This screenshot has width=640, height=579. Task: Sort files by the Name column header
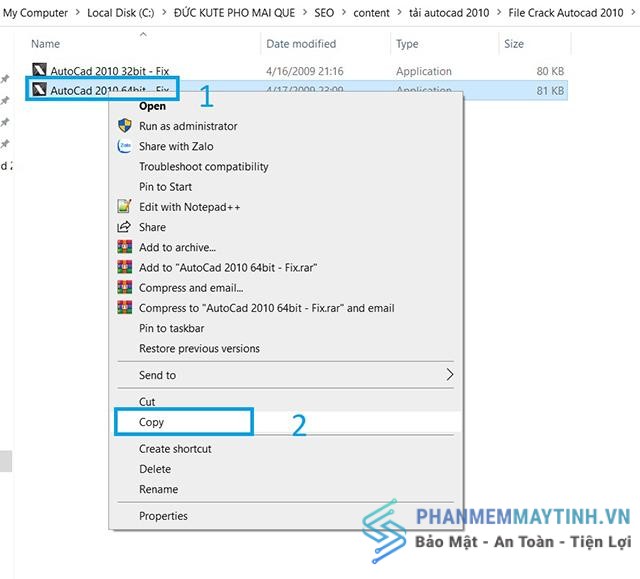[x=45, y=44]
